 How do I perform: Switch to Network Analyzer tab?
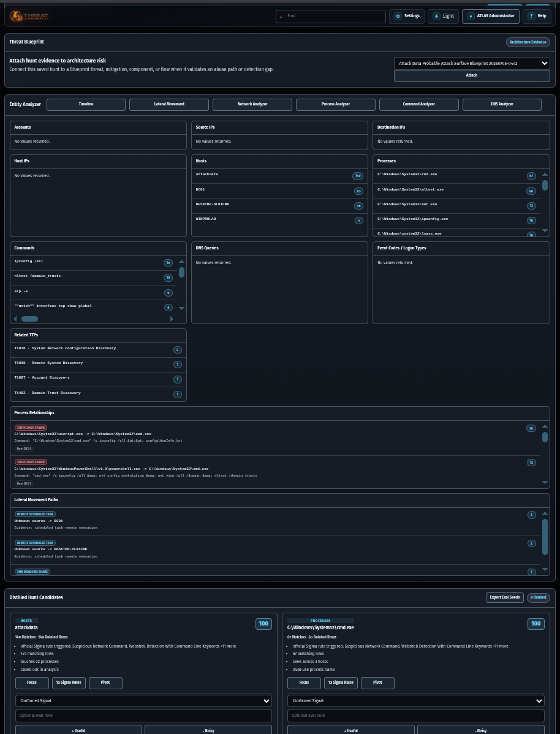pyautogui.click(x=252, y=104)
